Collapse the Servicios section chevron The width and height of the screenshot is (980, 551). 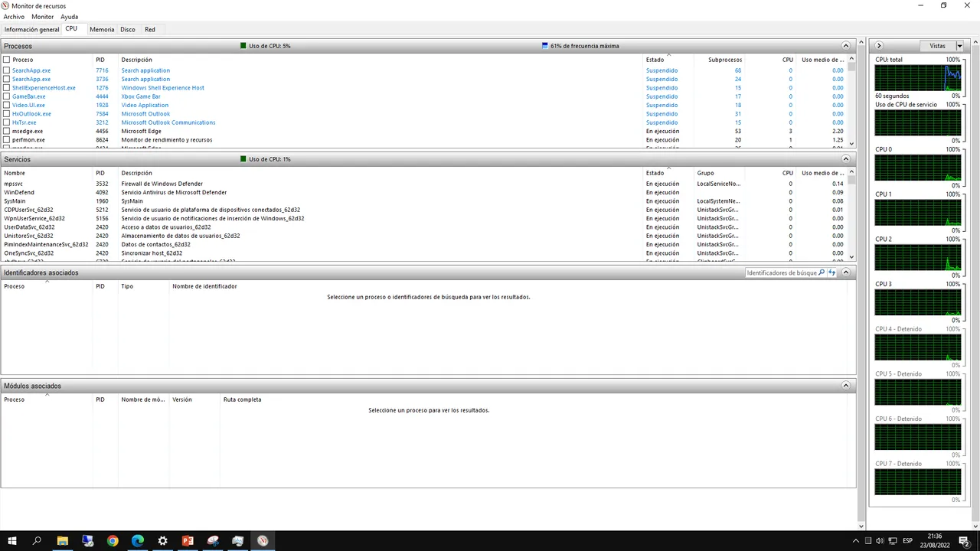pos(846,159)
